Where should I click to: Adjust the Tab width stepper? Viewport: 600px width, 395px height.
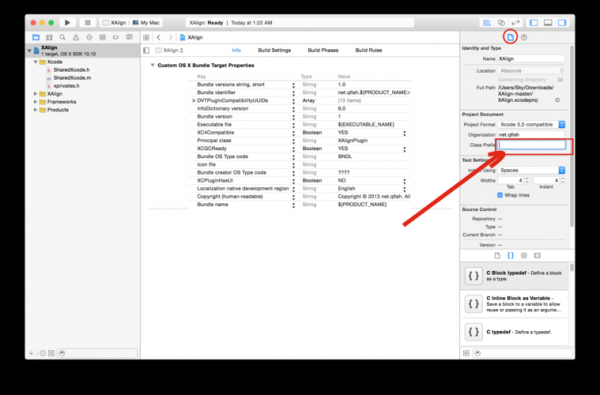tap(527, 180)
